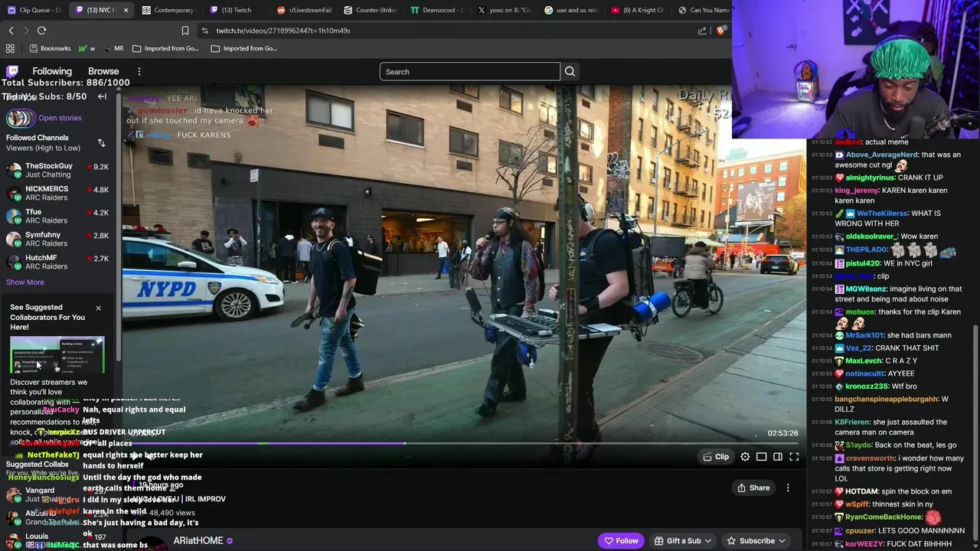Expand followed channels with Show More
Viewport: 980px width, 551px height.
coord(25,282)
